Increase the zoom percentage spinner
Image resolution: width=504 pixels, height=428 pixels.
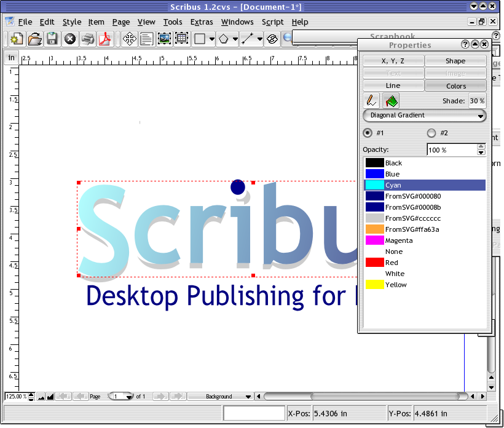pos(31,394)
